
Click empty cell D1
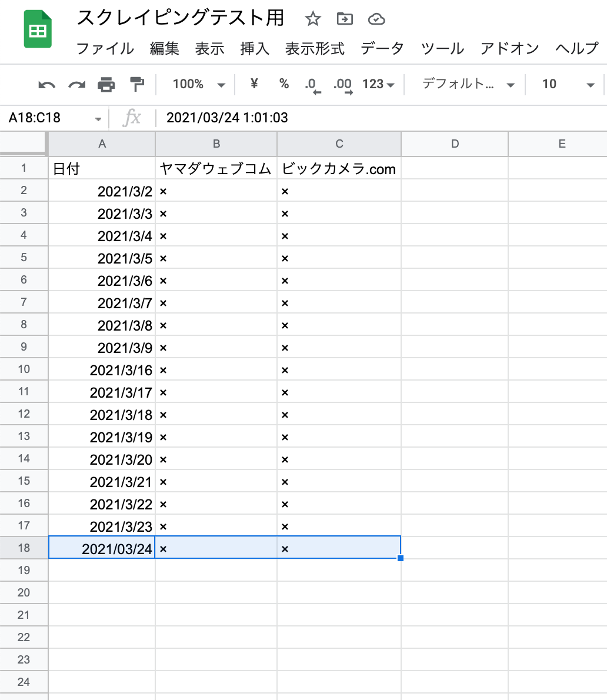[455, 168]
